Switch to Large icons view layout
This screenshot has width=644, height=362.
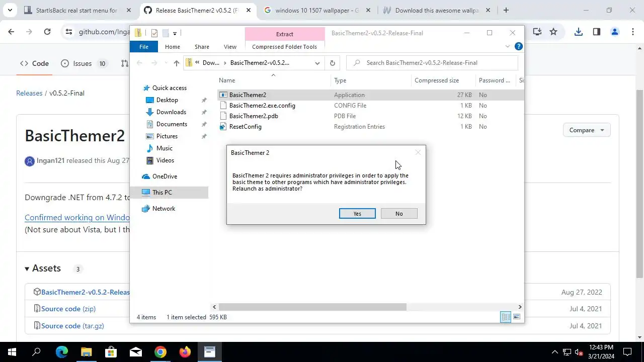point(517,317)
